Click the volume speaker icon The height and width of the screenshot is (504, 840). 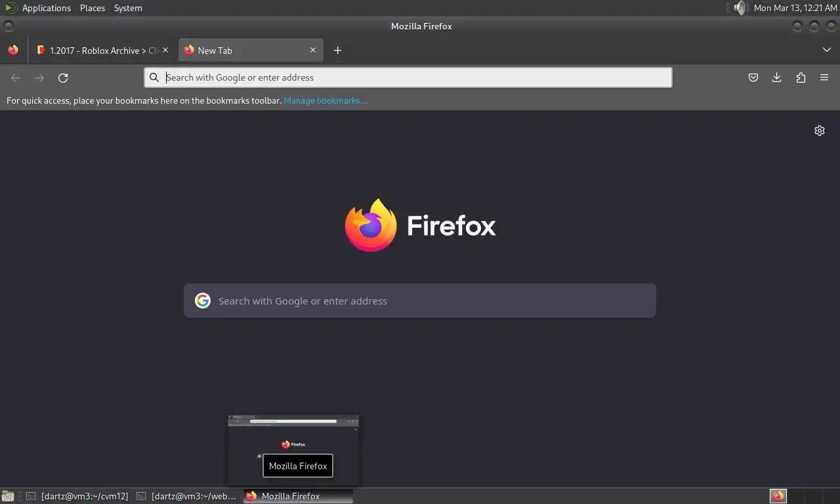click(x=740, y=8)
